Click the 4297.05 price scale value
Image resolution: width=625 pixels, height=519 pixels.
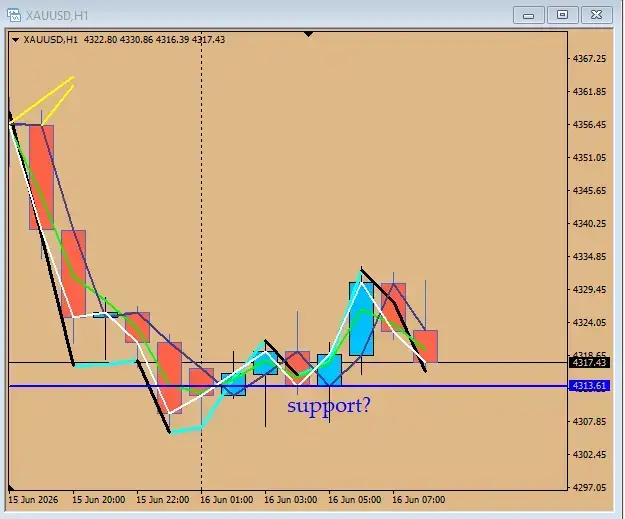pos(589,488)
